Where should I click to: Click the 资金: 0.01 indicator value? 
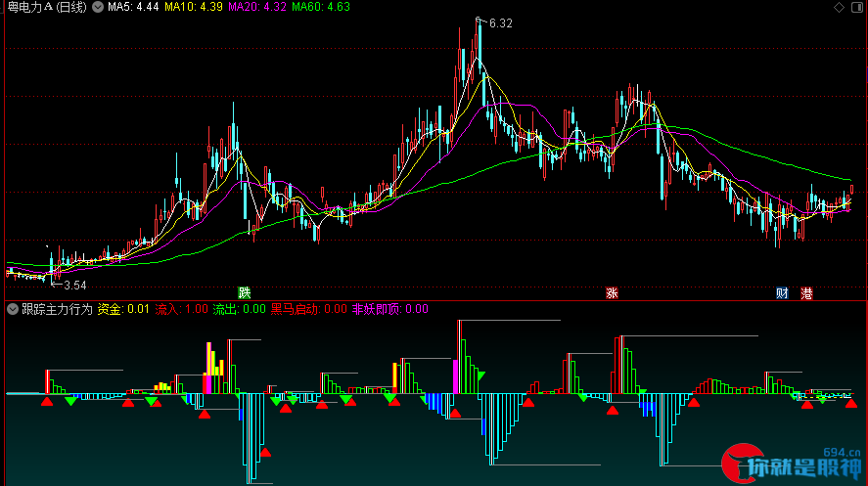123,309
